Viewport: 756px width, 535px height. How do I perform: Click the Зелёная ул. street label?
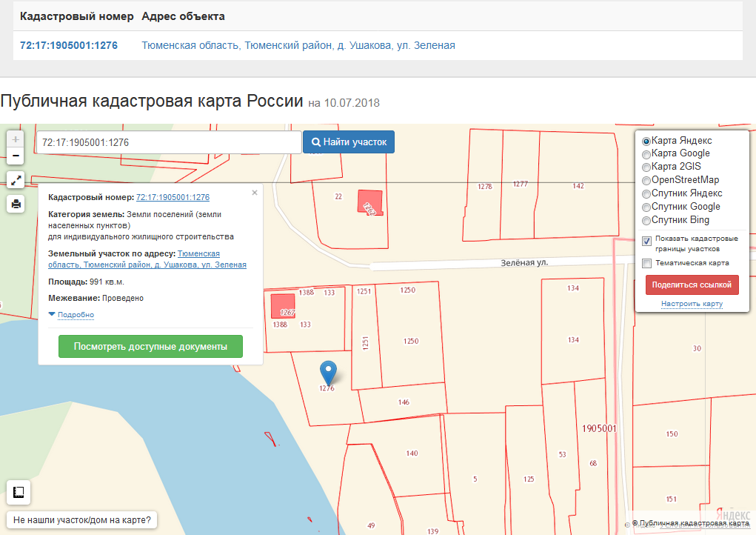(524, 263)
